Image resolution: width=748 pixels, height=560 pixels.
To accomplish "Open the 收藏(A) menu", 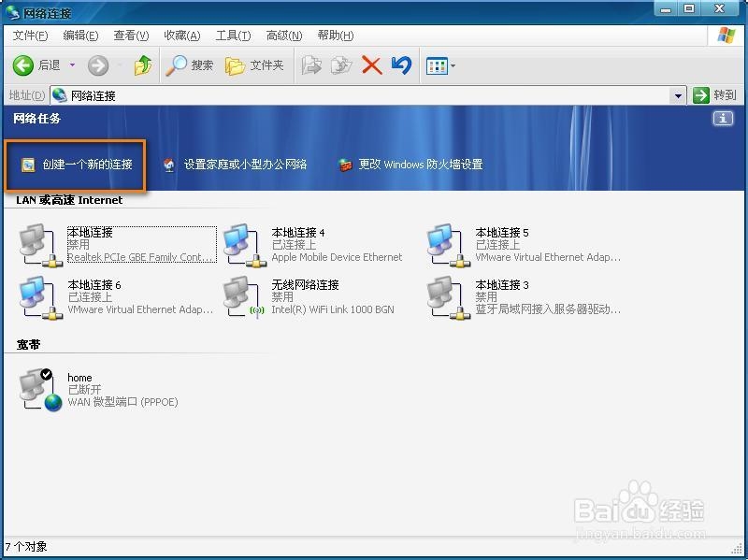I will [181, 36].
